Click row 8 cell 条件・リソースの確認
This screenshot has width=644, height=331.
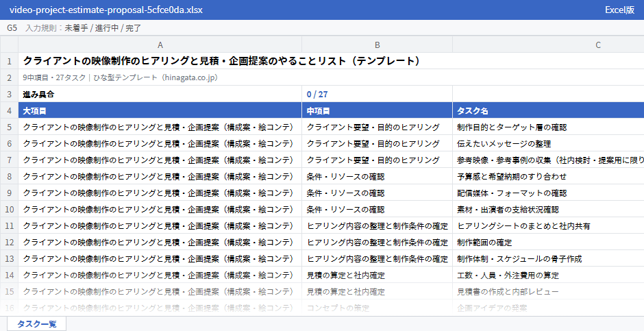point(377,176)
